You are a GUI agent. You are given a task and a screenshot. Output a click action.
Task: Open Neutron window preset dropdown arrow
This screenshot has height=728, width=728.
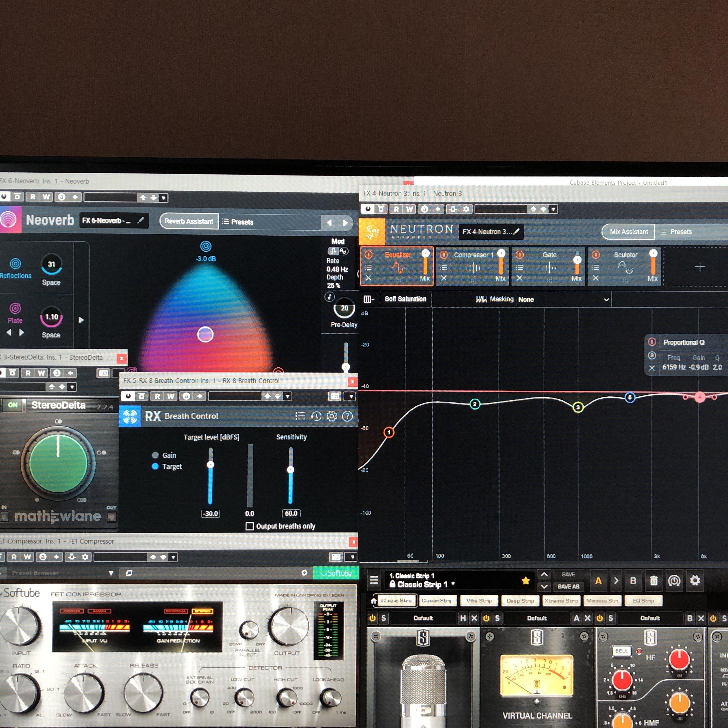[x=553, y=209]
